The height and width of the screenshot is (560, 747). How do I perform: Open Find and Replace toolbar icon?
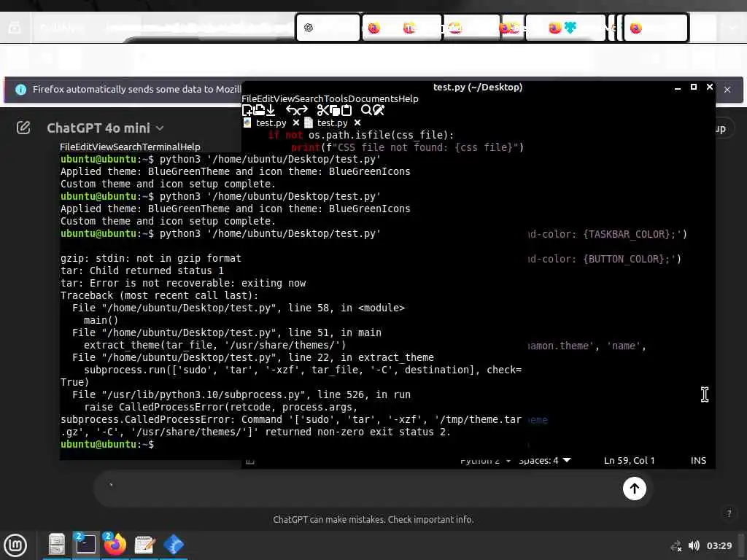[379, 111]
